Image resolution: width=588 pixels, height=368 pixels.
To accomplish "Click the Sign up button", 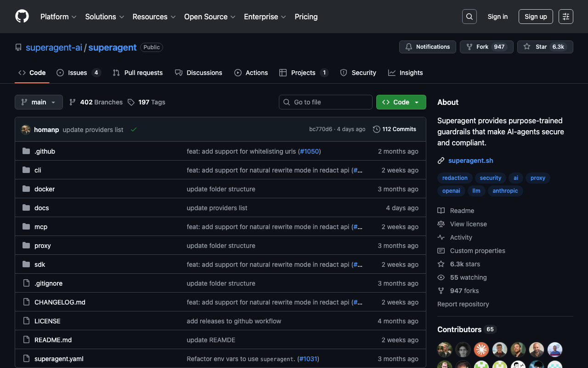I will point(536,17).
